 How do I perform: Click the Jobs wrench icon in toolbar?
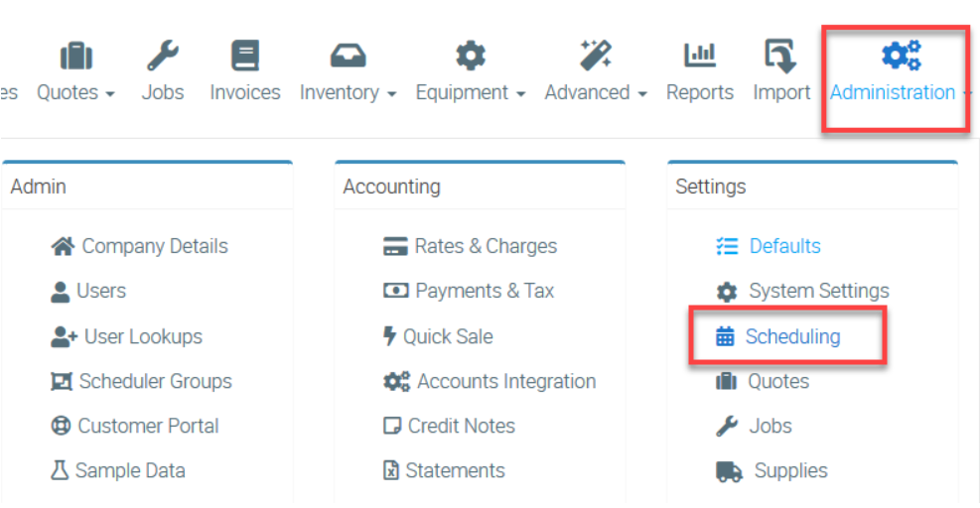(163, 56)
